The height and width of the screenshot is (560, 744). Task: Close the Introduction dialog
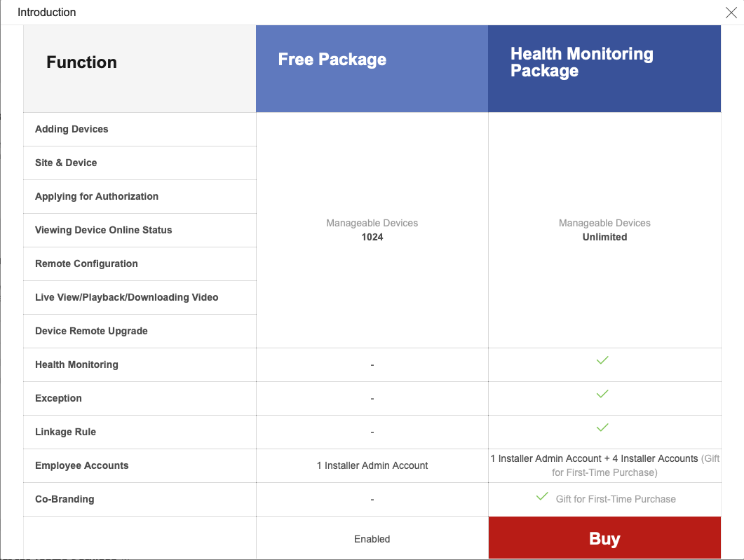coord(731,13)
